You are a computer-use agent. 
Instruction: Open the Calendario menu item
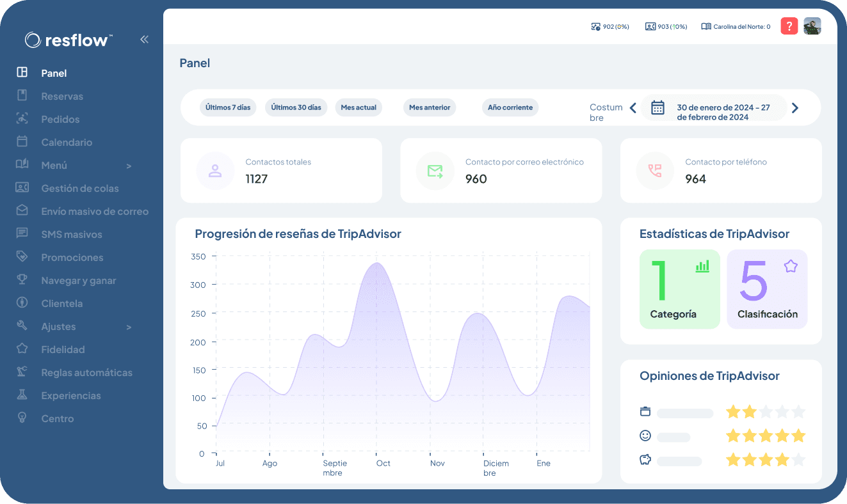point(67,142)
